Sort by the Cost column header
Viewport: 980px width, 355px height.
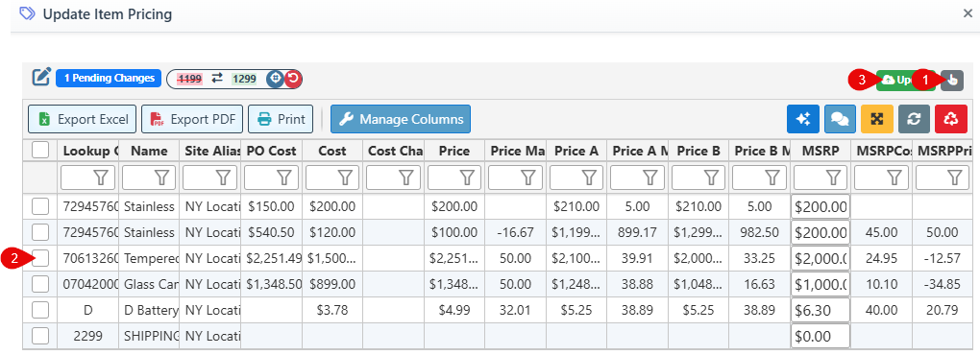(332, 151)
